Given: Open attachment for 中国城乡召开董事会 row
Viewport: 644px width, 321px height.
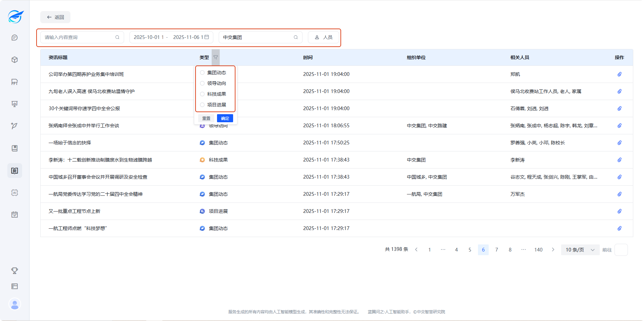Looking at the screenshot, I should pyautogui.click(x=620, y=177).
